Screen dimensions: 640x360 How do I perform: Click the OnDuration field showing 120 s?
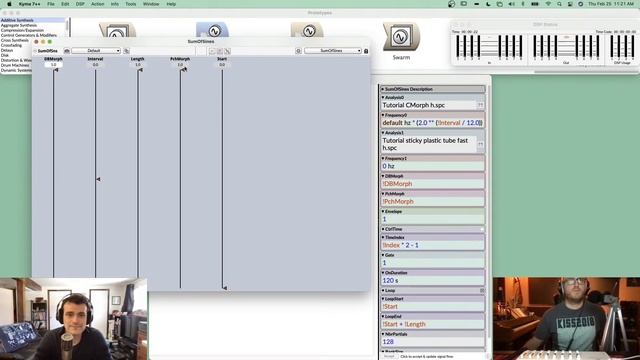(x=432, y=280)
